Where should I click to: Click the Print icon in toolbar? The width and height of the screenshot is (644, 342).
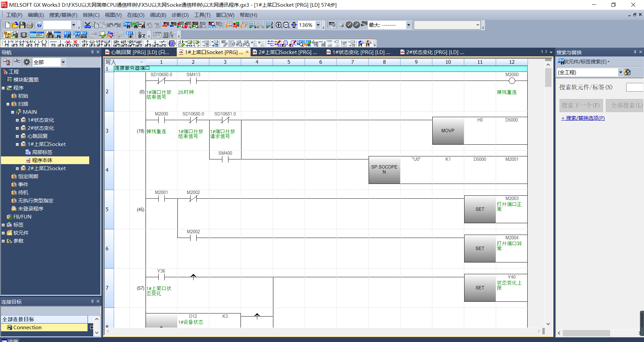[30, 25]
